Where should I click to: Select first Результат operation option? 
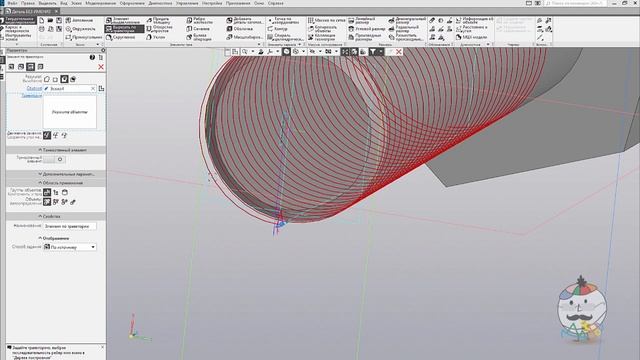click(x=47, y=79)
